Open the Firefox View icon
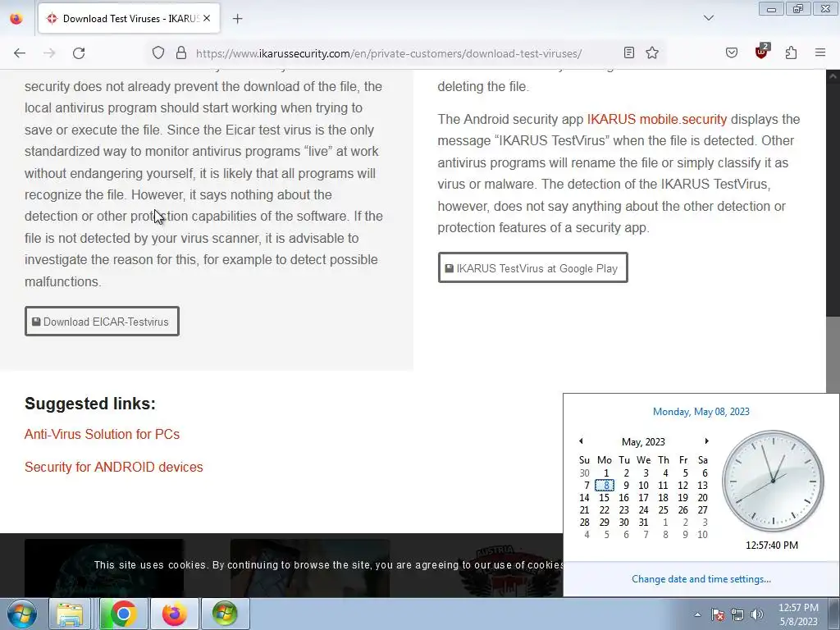 click(x=16, y=18)
